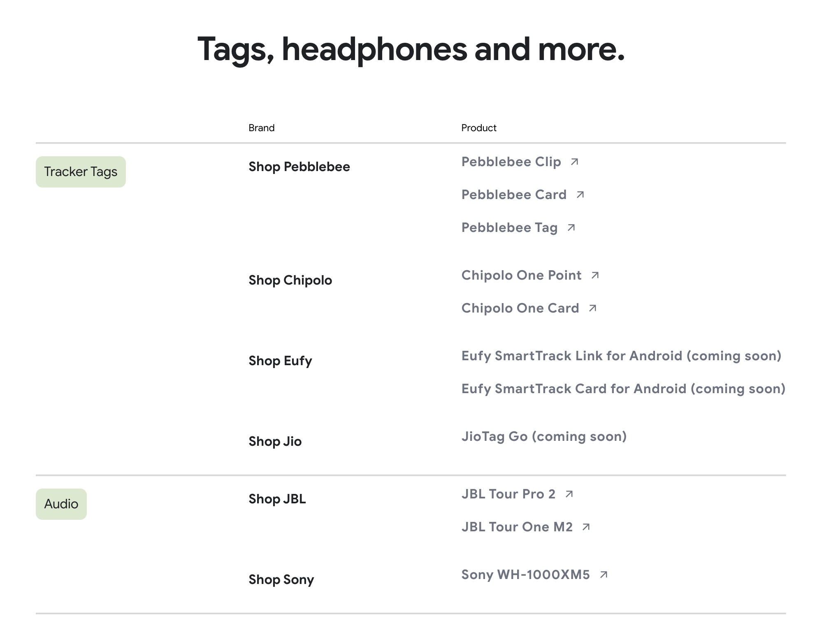This screenshot has width=817, height=644.
Task: Open the Shop Pebblebee brand link
Action: point(299,167)
